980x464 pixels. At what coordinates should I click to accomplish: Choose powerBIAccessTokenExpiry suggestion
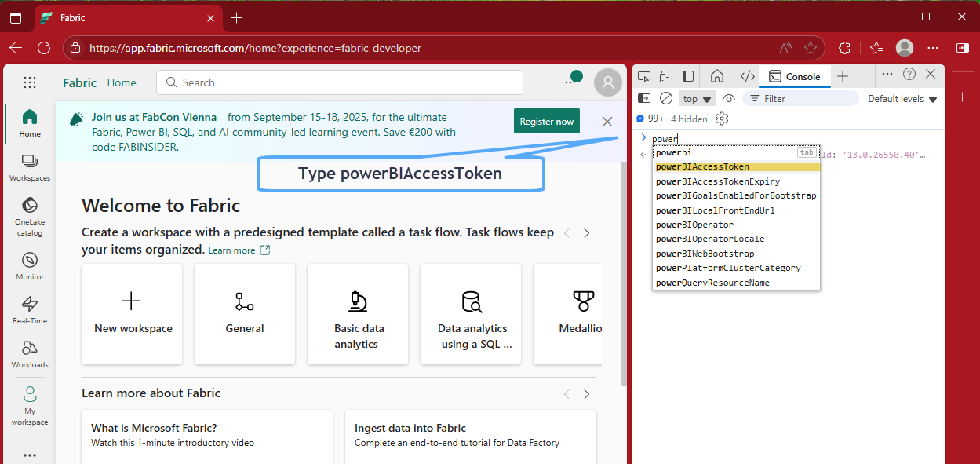click(737, 181)
